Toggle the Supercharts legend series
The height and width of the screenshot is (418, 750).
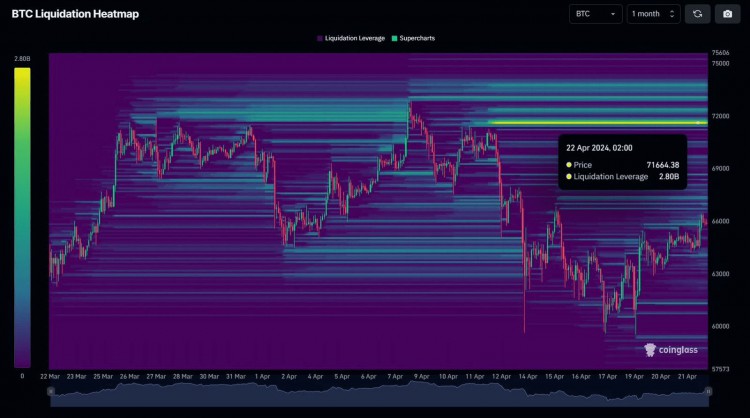[x=413, y=38]
